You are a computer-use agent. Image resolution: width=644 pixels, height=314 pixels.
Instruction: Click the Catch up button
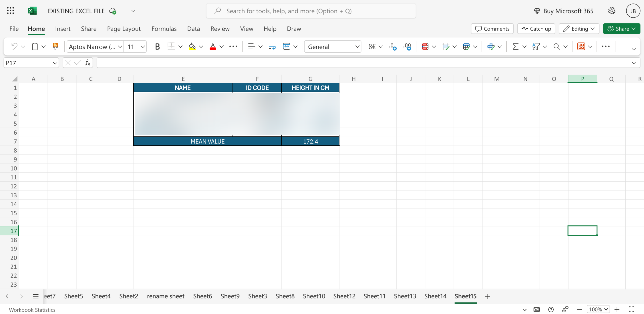coord(536,29)
